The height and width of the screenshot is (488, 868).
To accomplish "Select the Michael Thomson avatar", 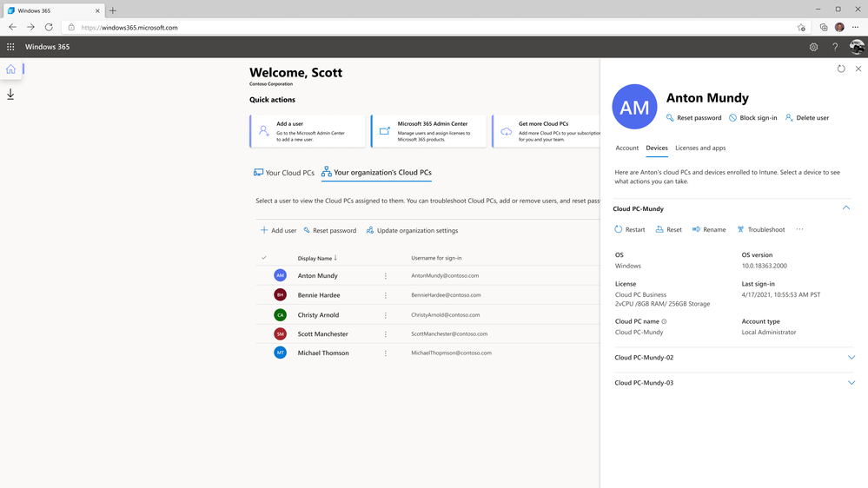I will (x=280, y=353).
